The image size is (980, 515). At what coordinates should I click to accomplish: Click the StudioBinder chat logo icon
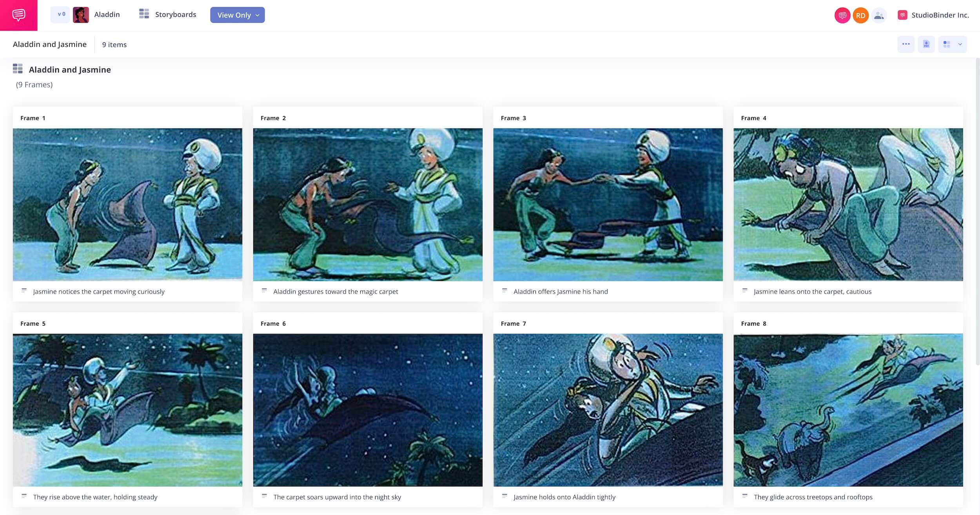pos(18,15)
